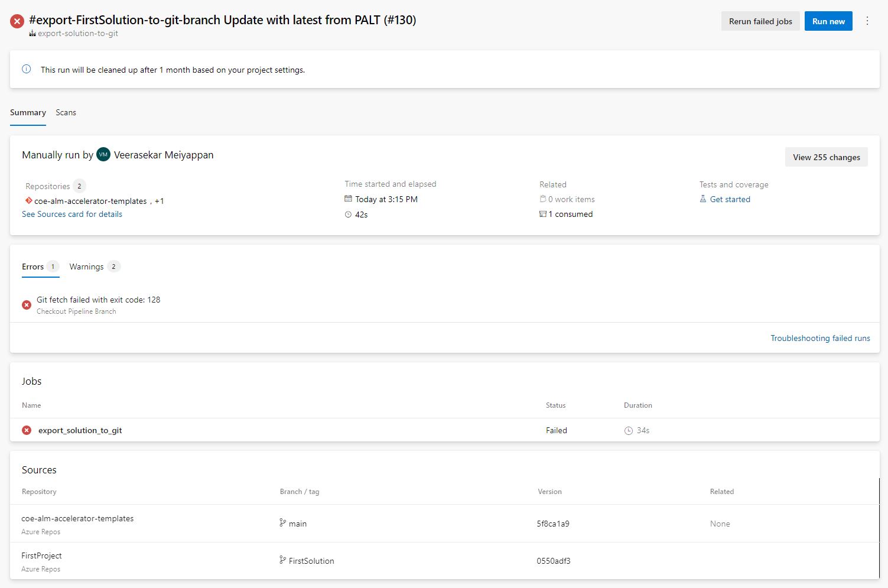Click the Run new button
The width and height of the screenshot is (888, 588).
coord(828,21)
